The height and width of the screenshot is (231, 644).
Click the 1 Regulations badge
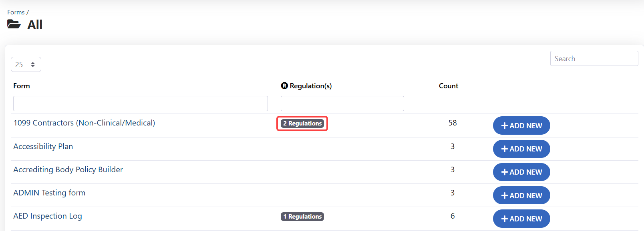coord(302,217)
